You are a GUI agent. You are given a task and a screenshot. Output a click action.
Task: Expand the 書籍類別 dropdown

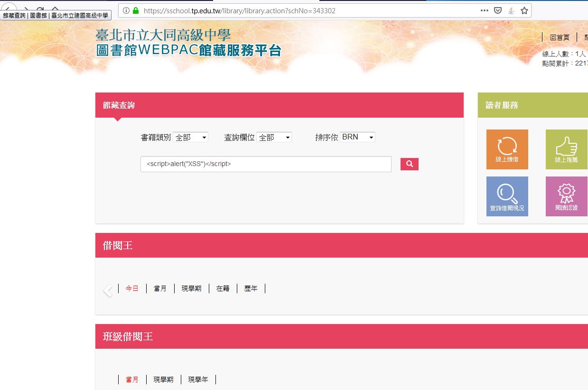point(191,137)
